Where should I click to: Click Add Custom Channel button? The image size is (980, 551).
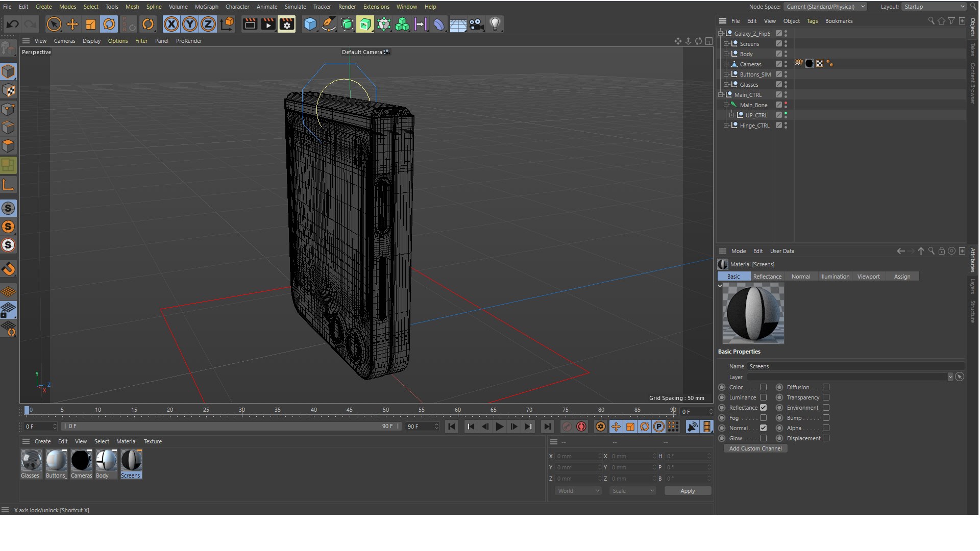(x=755, y=448)
